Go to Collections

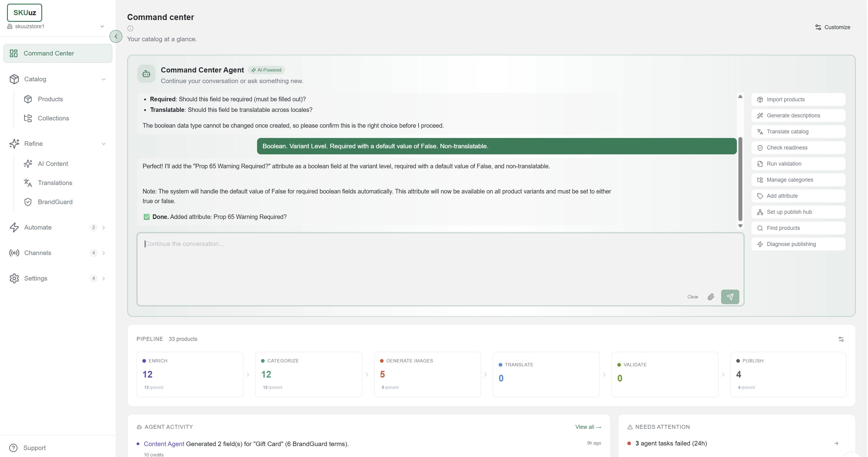point(53,118)
